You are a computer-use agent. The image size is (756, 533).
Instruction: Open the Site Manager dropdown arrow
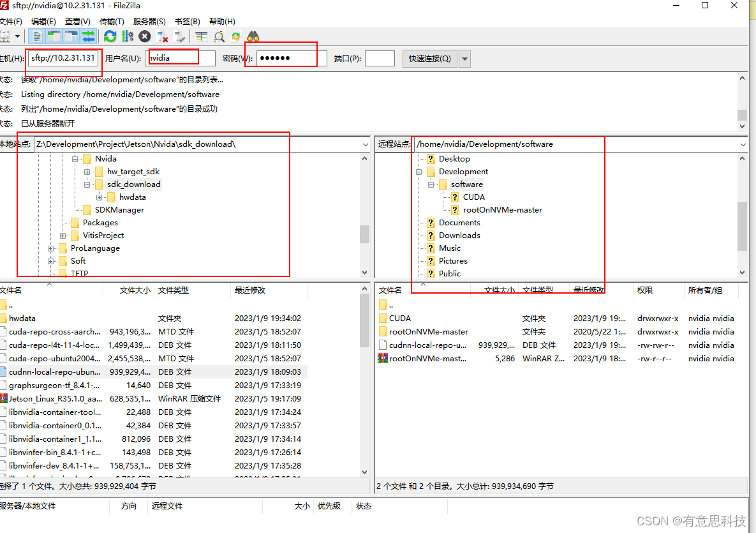point(18,36)
